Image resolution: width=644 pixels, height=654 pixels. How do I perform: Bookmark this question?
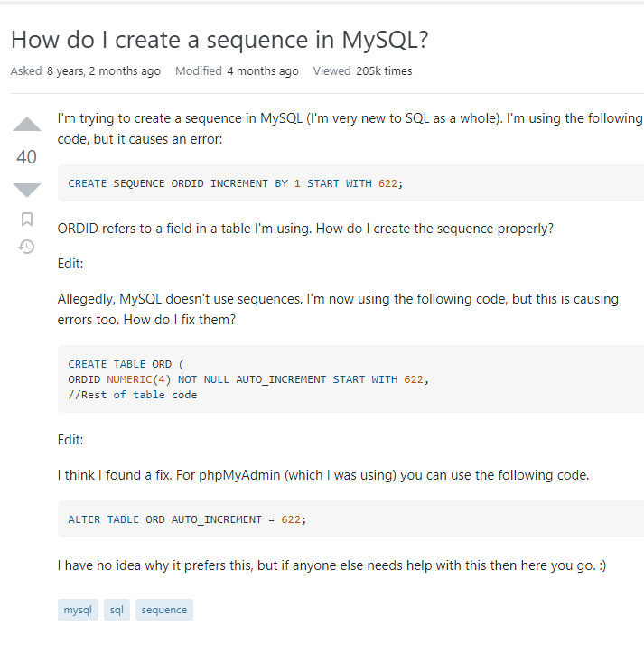tap(27, 219)
